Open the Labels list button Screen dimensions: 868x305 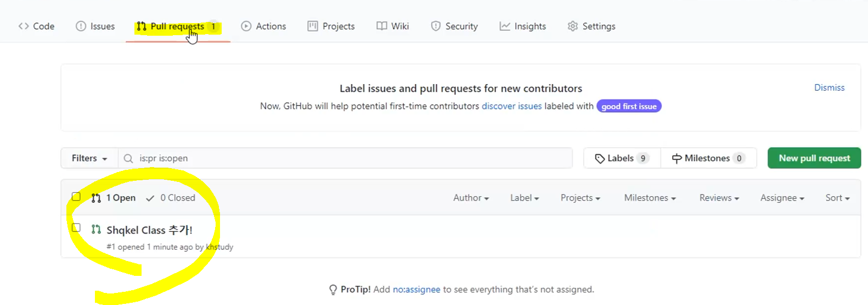[x=622, y=158]
